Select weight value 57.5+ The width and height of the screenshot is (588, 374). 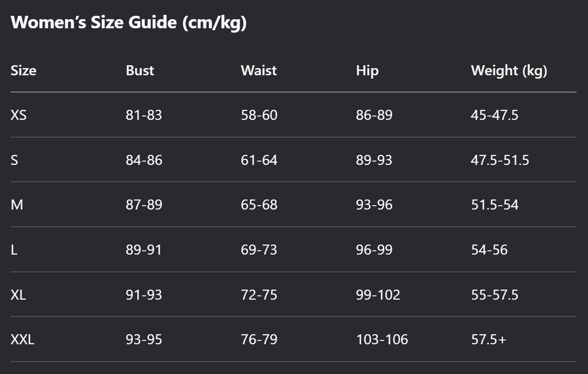tap(488, 340)
